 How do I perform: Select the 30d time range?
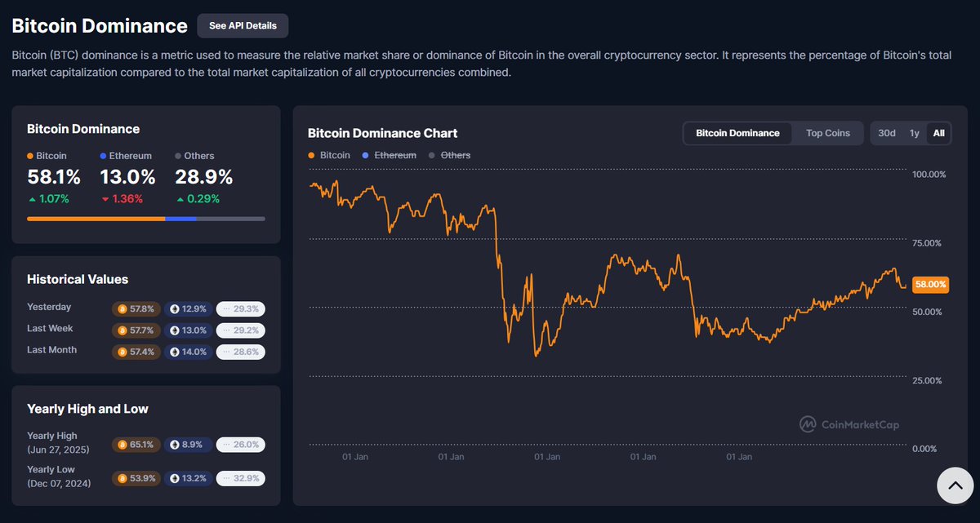click(887, 133)
